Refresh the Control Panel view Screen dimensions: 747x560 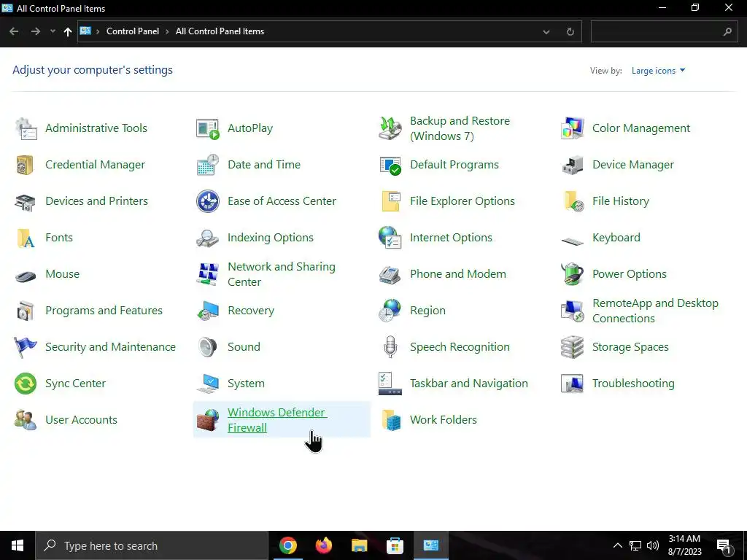570,32
